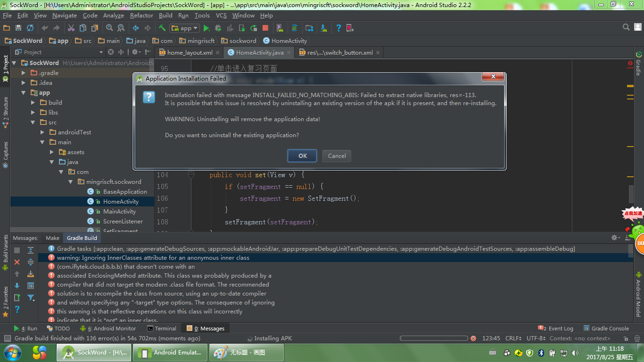Cancel Installing APK with the red stop button
Viewport: 644px width, 362px height.
pos(473,338)
